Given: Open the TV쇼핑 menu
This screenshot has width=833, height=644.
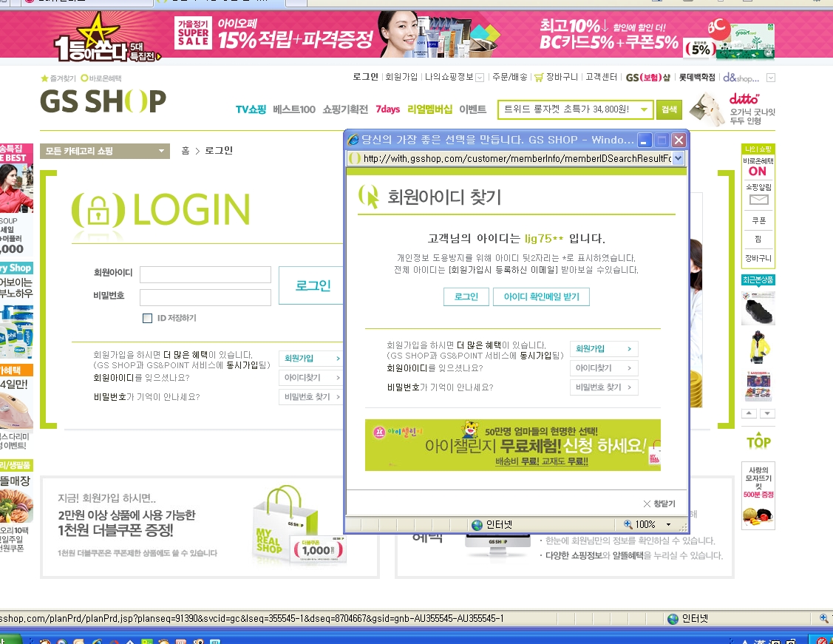Looking at the screenshot, I should 251,109.
